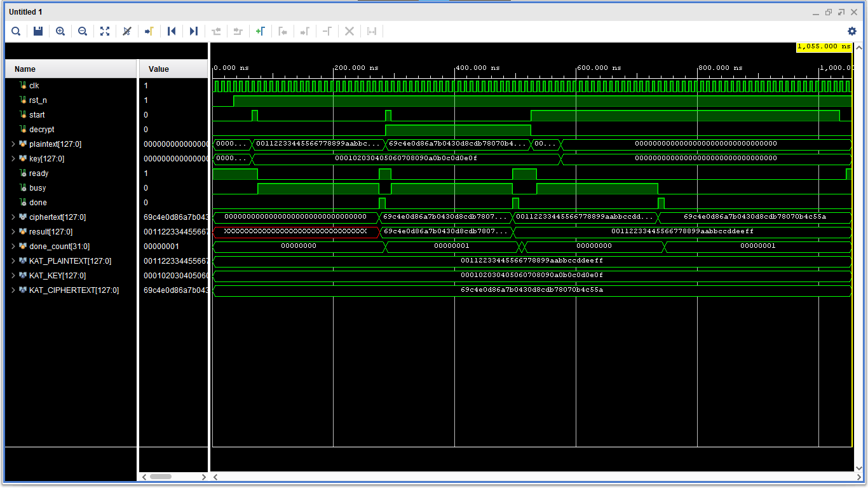Expand the plaintext[127:0] bus
Image resolution: width=868 pixels, height=488 pixels.
pos(13,144)
